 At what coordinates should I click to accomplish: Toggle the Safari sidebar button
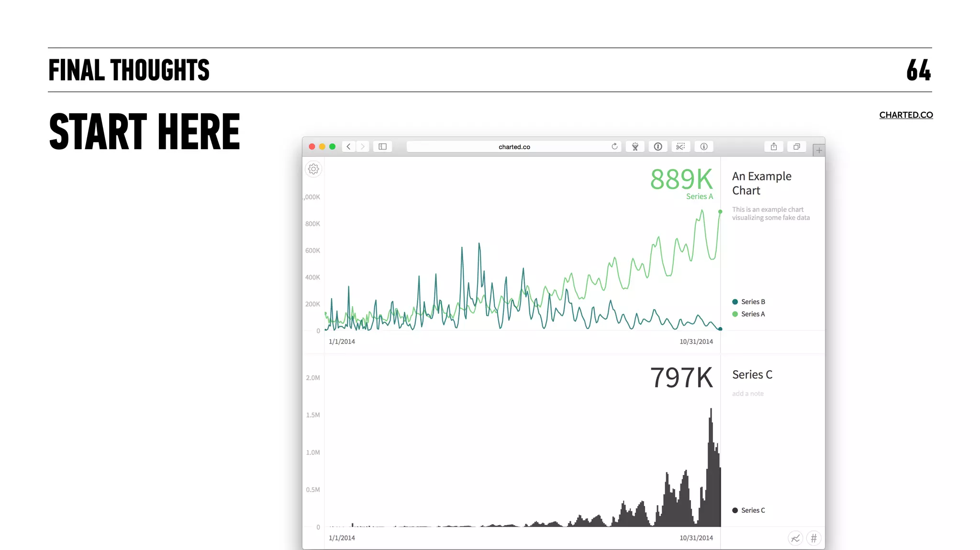382,147
